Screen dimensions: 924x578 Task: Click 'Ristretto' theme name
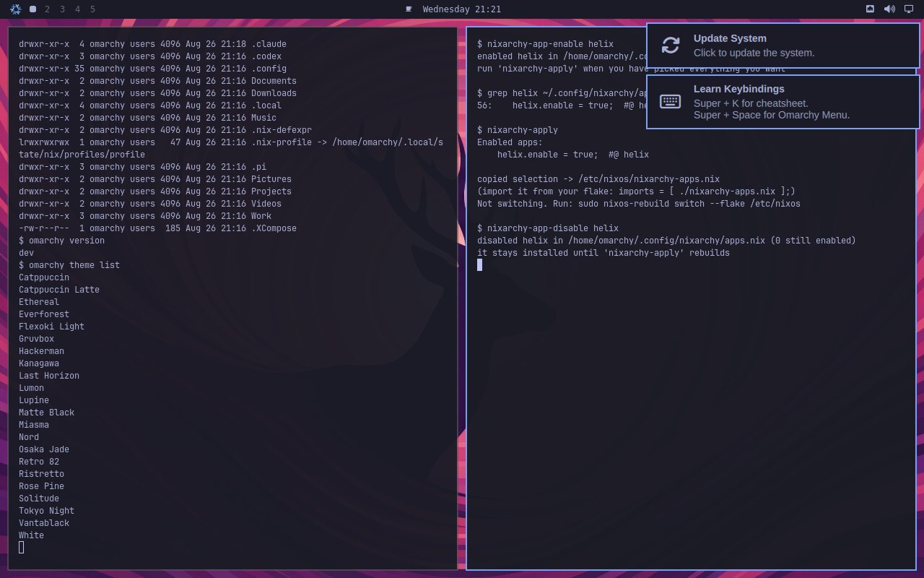point(41,474)
